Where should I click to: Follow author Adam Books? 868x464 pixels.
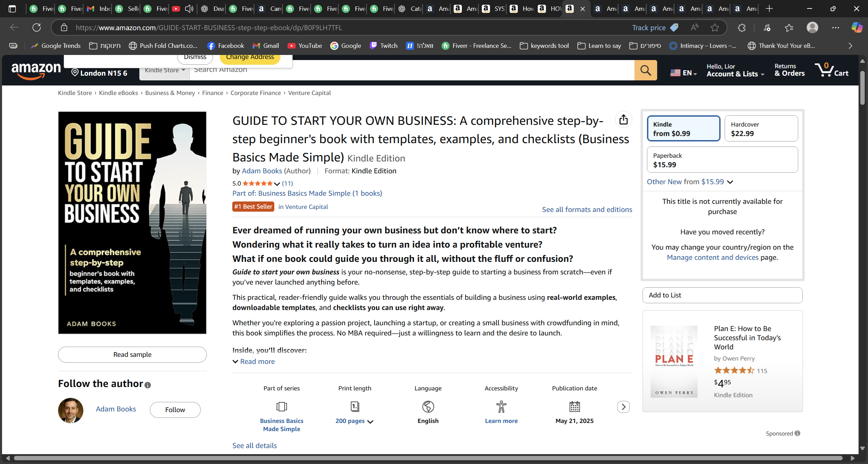[175, 410]
